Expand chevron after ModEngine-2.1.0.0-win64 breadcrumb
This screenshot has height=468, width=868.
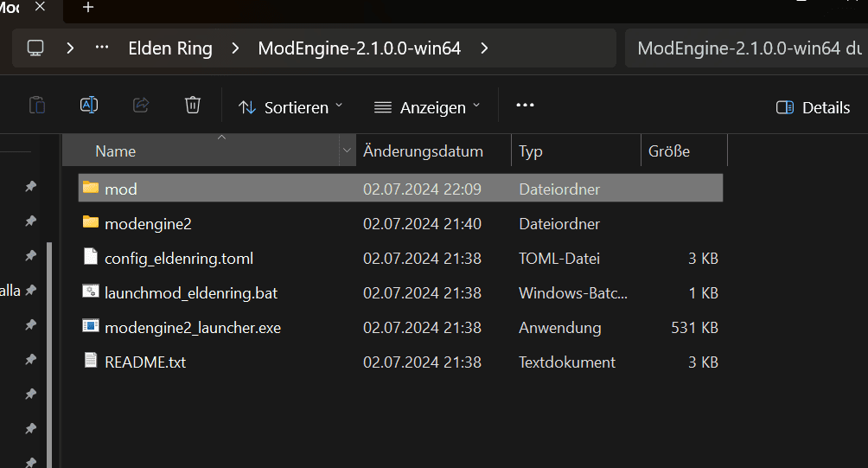point(484,48)
